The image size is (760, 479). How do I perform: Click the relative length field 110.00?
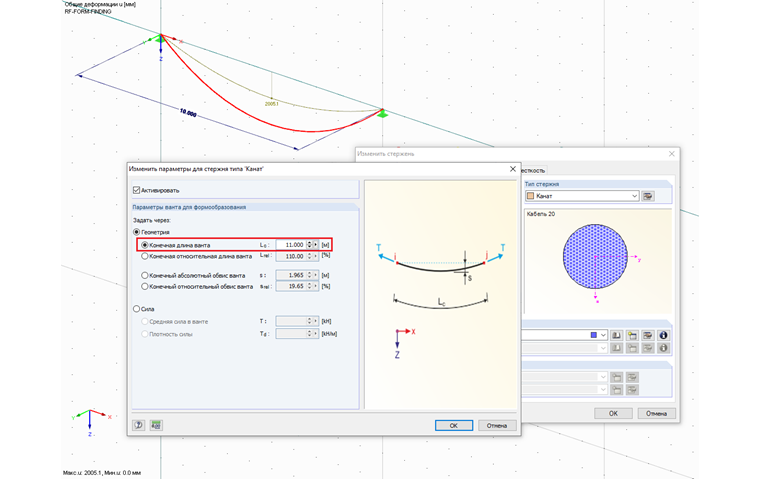[x=291, y=256]
